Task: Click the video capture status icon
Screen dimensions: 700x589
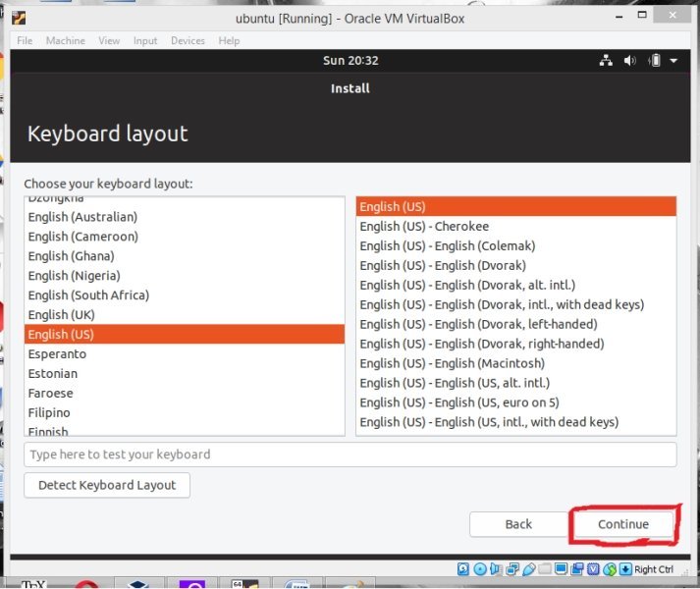Action: click(x=576, y=569)
